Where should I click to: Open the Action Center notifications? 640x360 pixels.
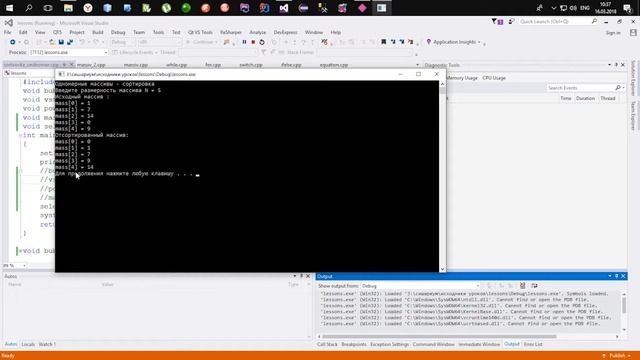[x=627, y=8]
